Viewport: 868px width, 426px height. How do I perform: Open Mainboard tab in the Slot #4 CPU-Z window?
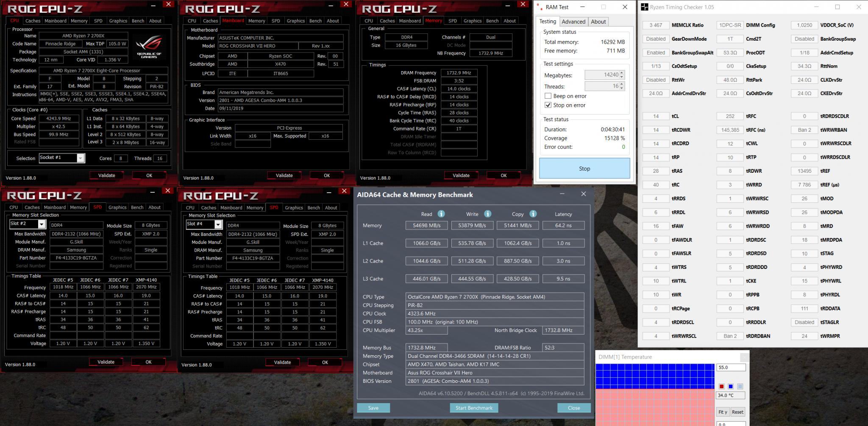231,208
